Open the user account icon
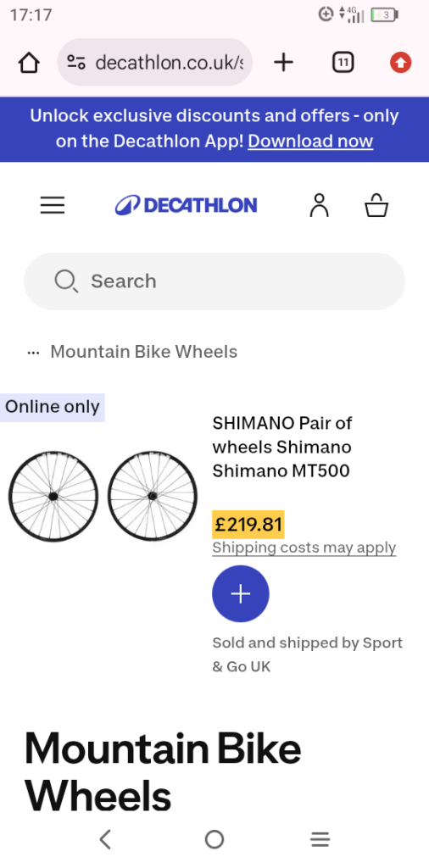The width and height of the screenshot is (429, 868). point(319,205)
